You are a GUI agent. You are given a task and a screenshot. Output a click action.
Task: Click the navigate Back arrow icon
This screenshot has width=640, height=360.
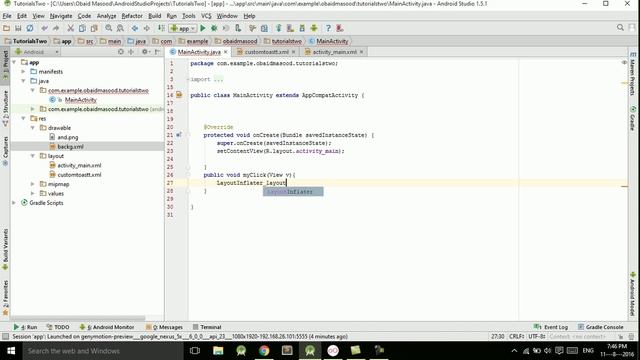pyautogui.click(x=135, y=28)
